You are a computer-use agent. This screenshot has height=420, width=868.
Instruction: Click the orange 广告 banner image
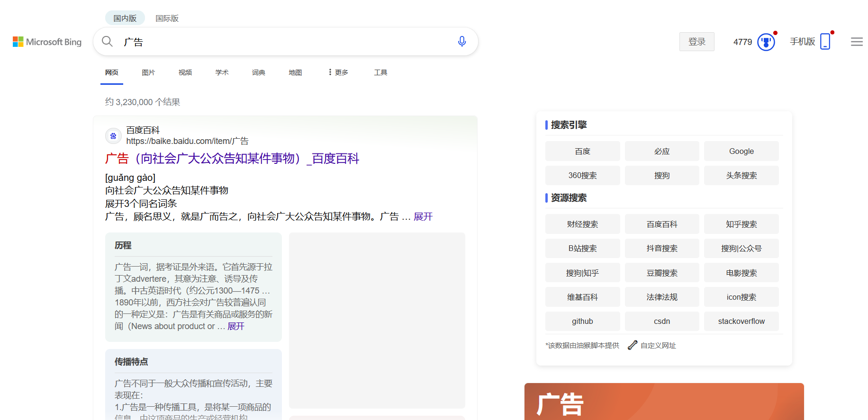[x=664, y=402]
